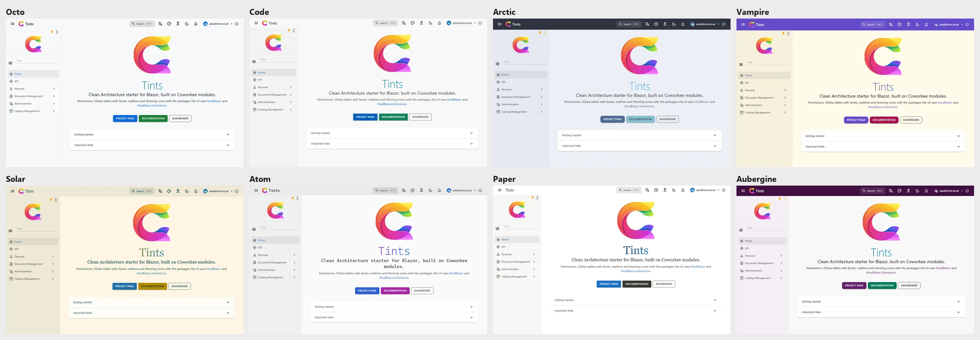Click the info icon in Solar top bar

pyautogui.click(x=236, y=191)
